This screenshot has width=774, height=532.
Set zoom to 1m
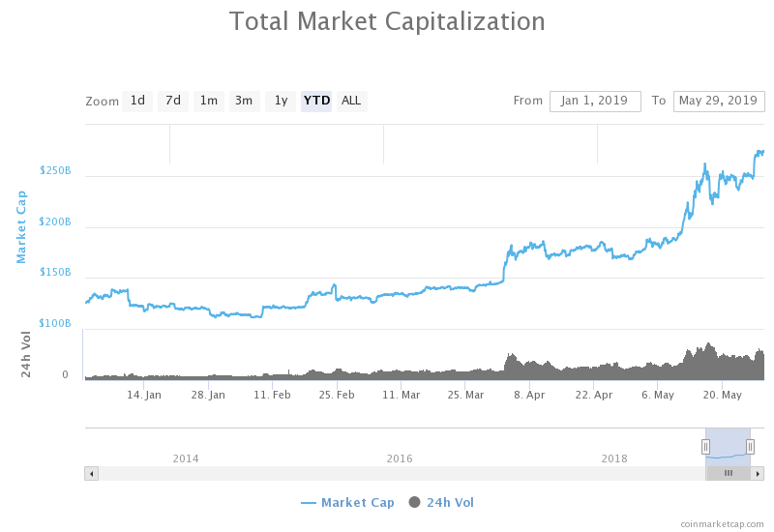click(208, 101)
